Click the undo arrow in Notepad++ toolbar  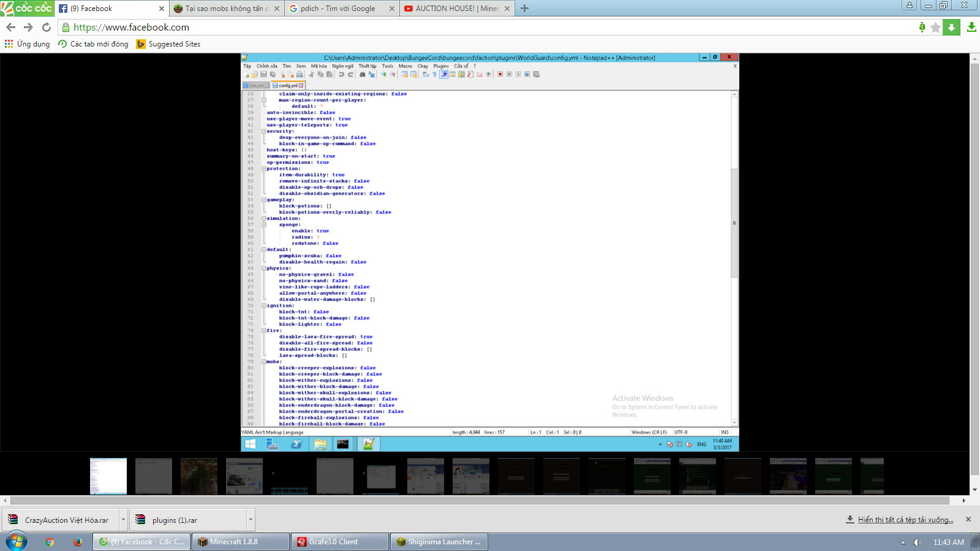pyautogui.click(x=341, y=75)
